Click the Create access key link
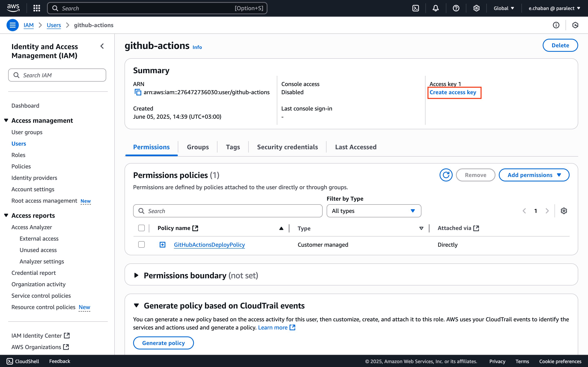Viewport: 588px width, 367px height. click(454, 92)
